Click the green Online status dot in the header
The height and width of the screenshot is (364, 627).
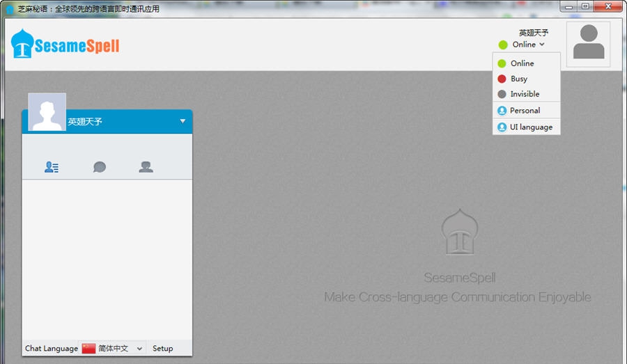503,45
